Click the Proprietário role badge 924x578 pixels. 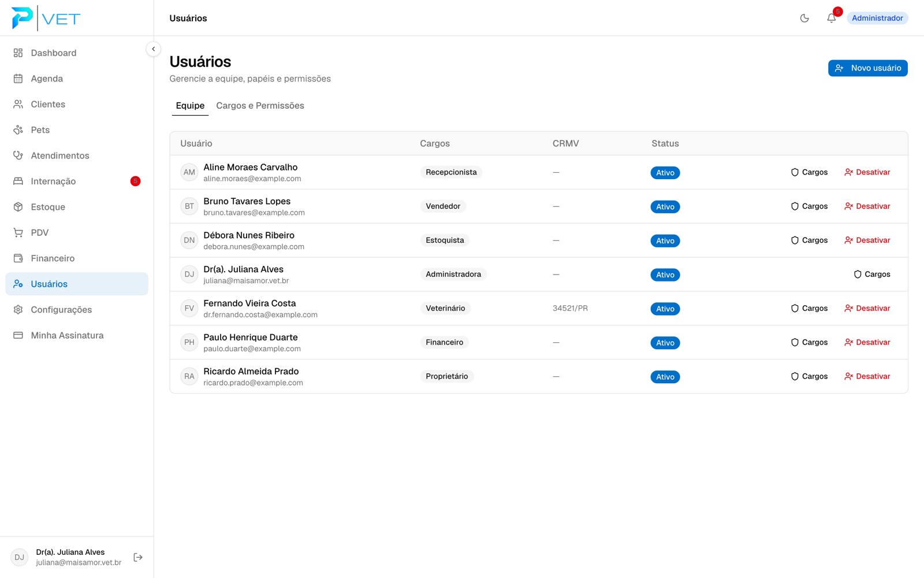[x=447, y=376]
